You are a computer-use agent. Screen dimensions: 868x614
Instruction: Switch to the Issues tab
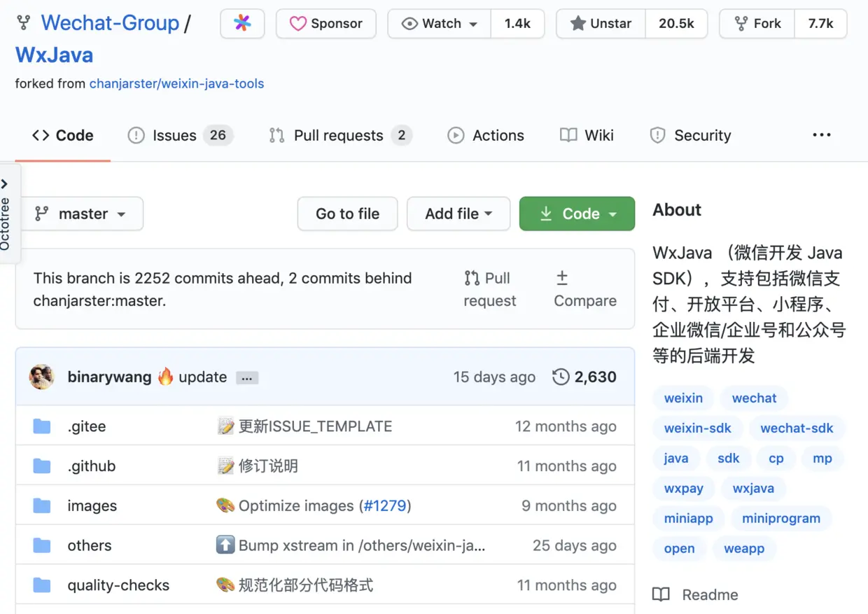click(x=180, y=135)
